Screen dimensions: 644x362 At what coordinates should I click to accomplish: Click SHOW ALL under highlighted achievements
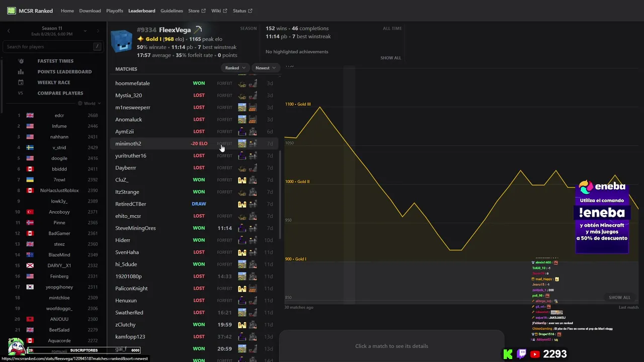click(391, 58)
